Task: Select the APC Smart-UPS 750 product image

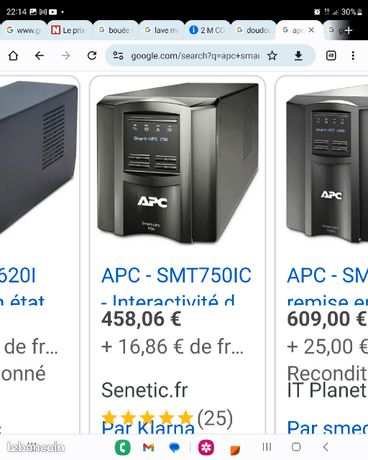Action: 178,163
